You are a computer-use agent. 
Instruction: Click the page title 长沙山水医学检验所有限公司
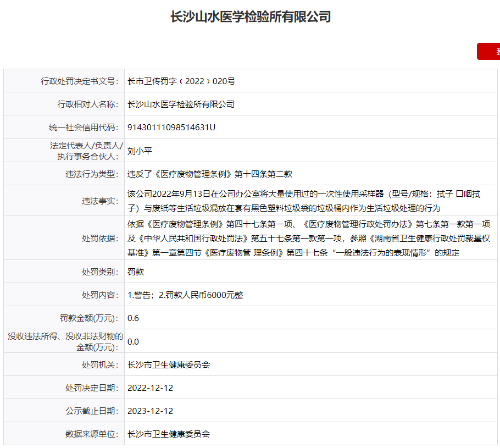[x=251, y=17]
